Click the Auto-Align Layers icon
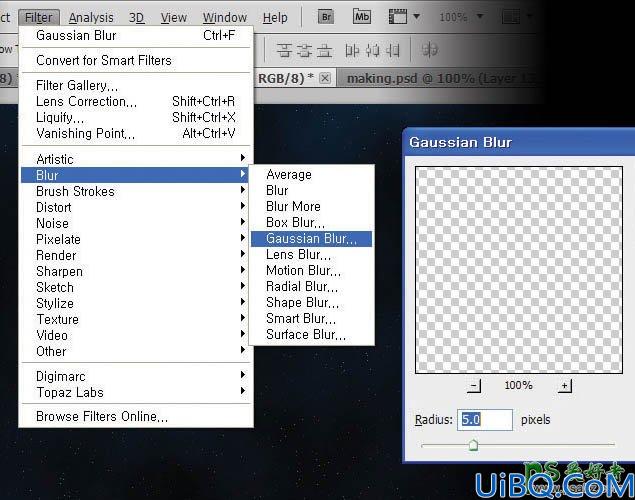 click(x=429, y=50)
